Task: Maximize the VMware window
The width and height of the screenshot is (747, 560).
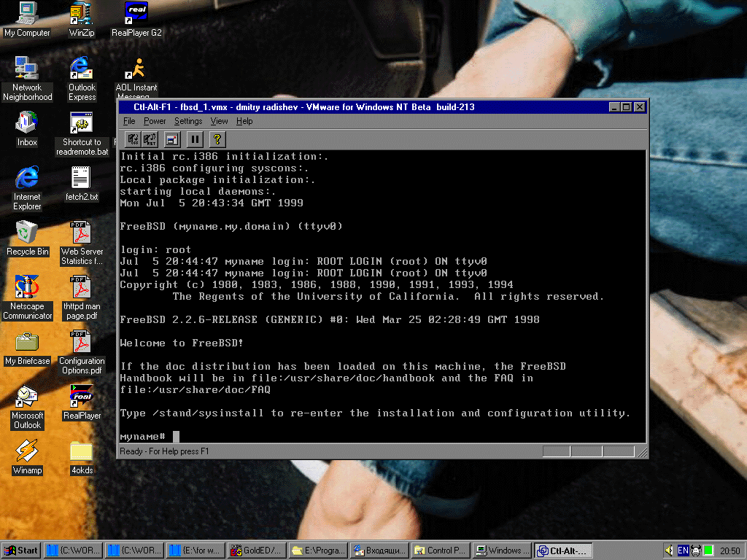Action: [x=626, y=107]
